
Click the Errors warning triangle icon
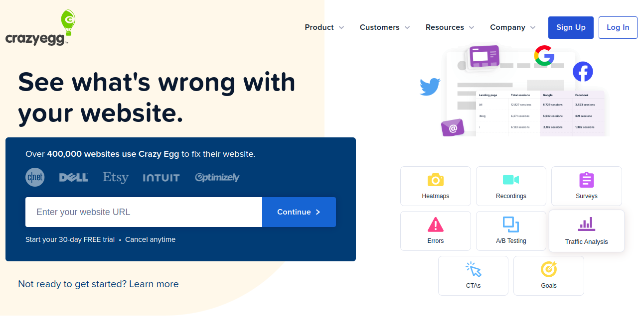[x=435, y=224]
